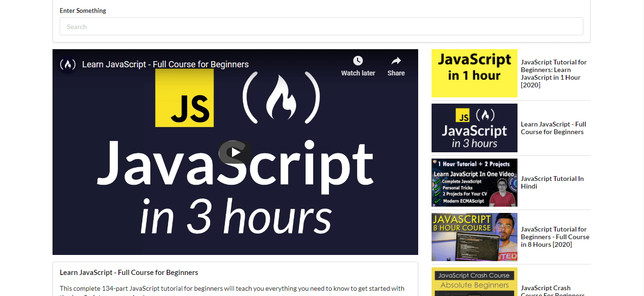
Task: Open the video title link in player
Action: click(165, 64)
